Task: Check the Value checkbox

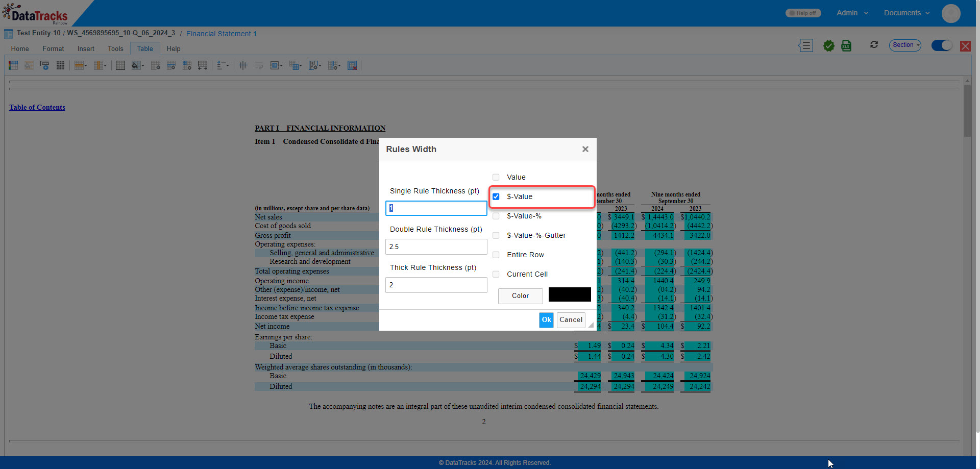Action: (496, 177)
